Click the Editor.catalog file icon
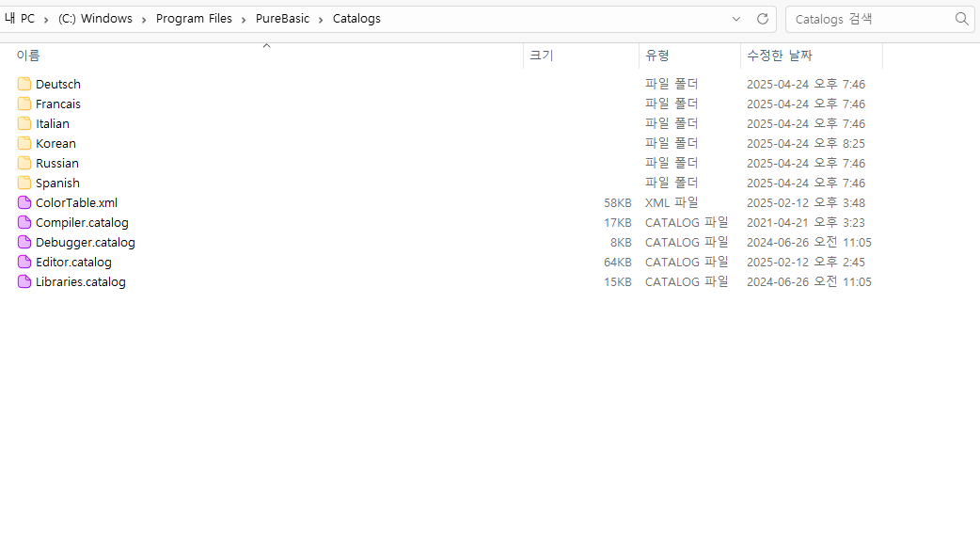 24,262
